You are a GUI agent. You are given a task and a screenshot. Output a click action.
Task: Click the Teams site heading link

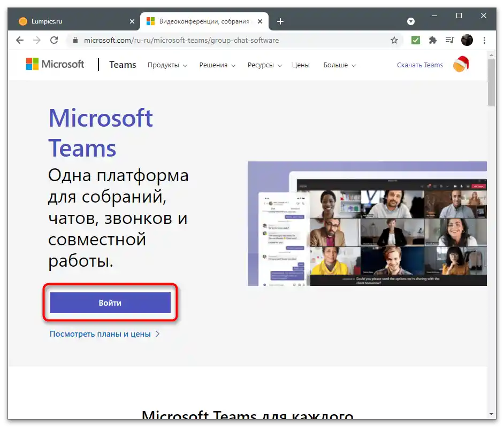123,65
